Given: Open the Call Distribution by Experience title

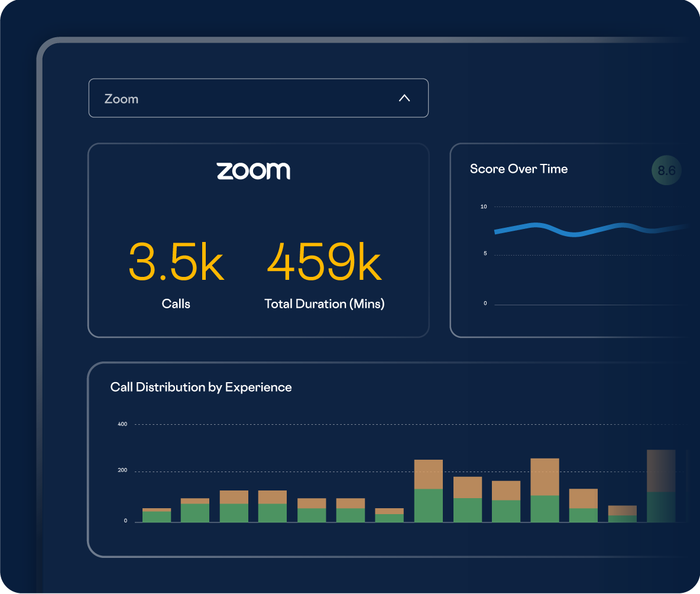Looking at the screenshot, I should pyautogui.click(x=201, y=387).
